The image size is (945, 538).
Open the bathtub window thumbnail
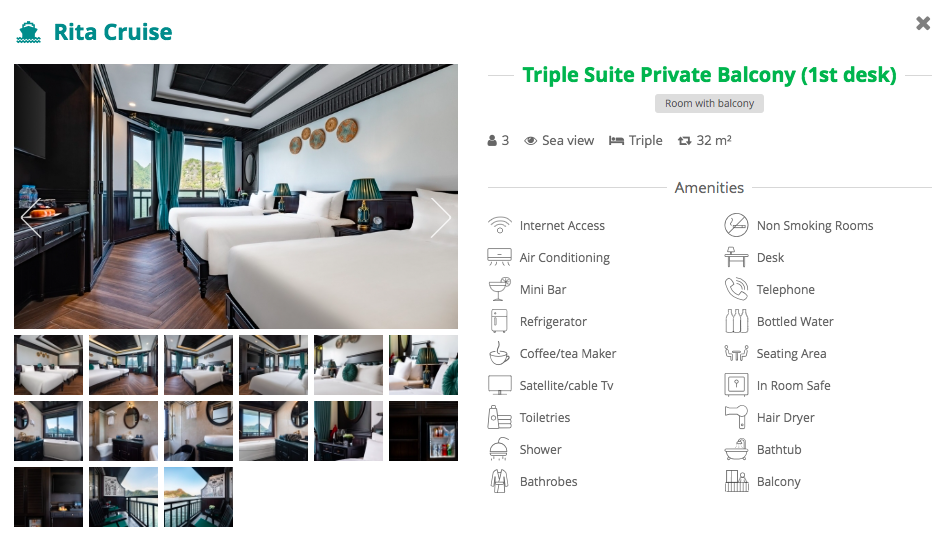tap(49, 431)
